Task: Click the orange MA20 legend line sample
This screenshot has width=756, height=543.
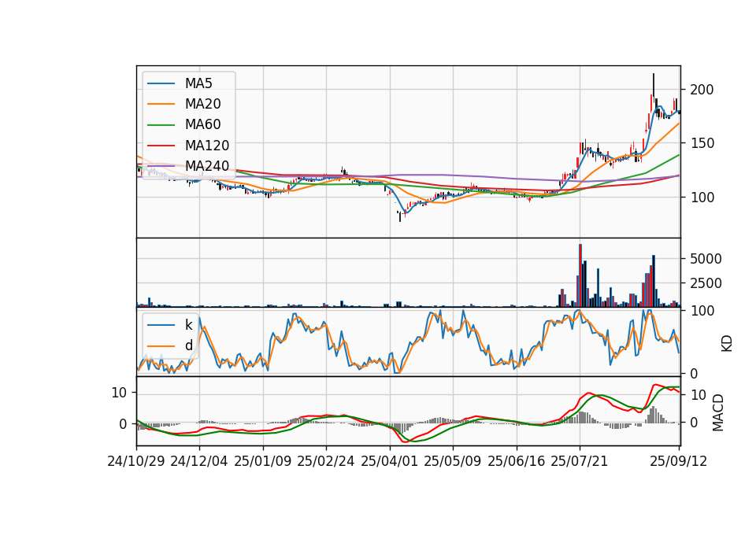Action: (161, 104)
